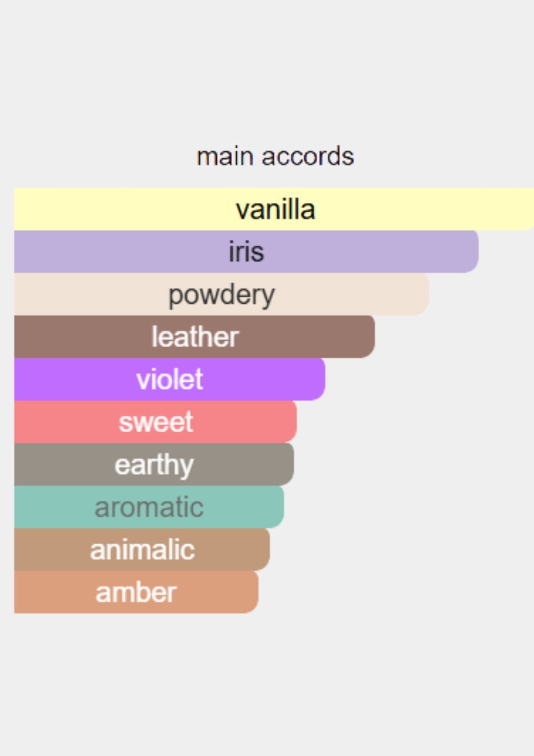Click the vanilla accord bar
The image size is (534, 756).
tap(274, 209)
